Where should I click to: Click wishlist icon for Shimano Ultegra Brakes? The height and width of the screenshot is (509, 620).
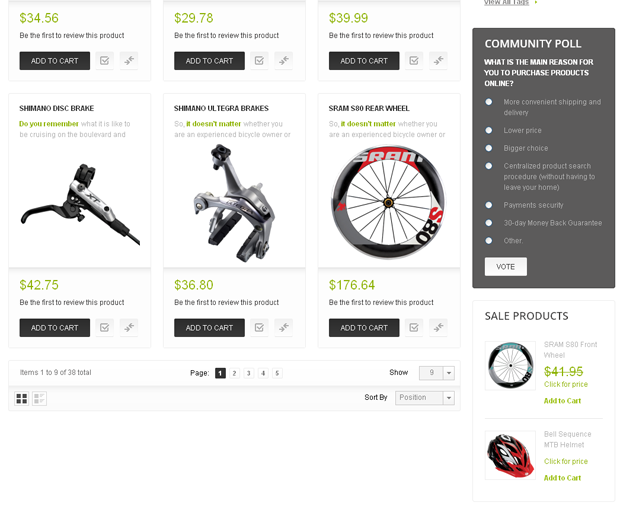pos(259,327)
